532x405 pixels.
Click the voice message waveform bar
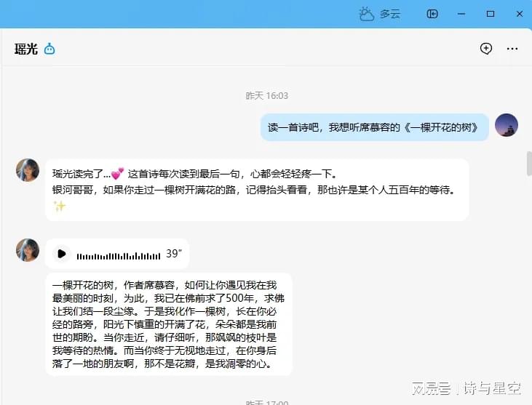pyautogui.click(x=119, y=255)
